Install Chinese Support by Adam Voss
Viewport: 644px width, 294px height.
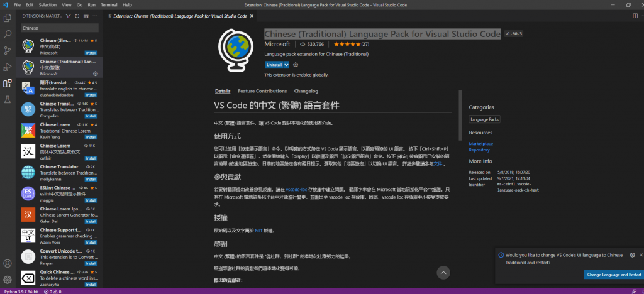coord(91,242)
